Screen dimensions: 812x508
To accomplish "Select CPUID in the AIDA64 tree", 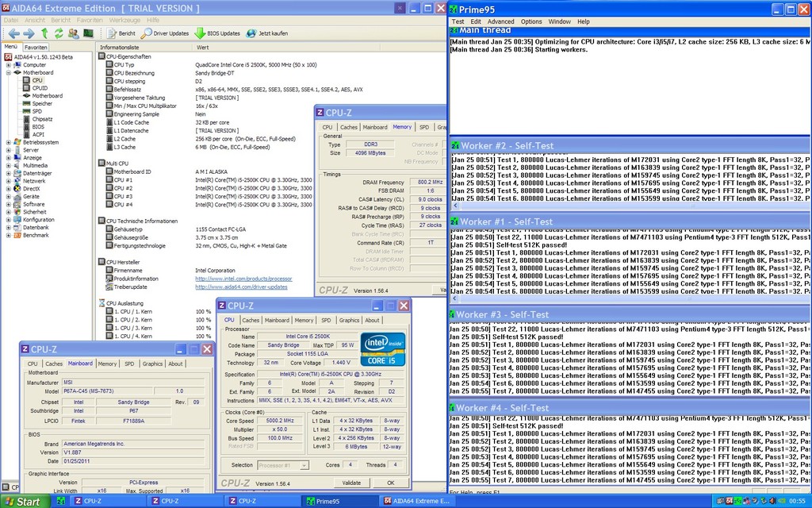I will coord(40,88).
